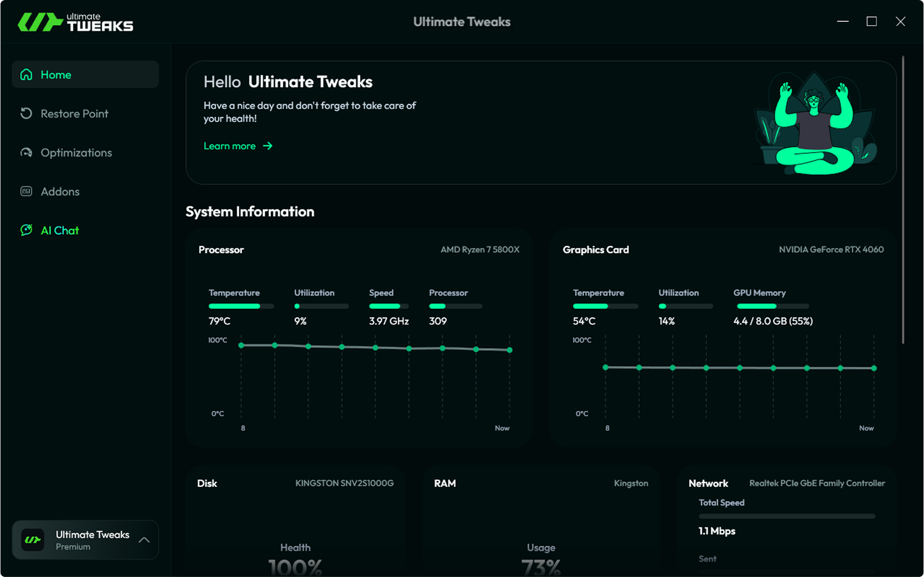Click the arrow icon next to Learn more
This screenshot has height=577, width=924.
(268, 146)
